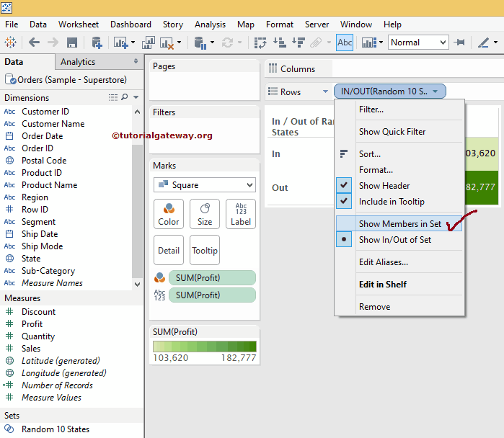Image resolution: width=504 pixels, height=438 pixels.
Task: Open the Color marks card
Action: pyautogui.click(x=169, y=214)
